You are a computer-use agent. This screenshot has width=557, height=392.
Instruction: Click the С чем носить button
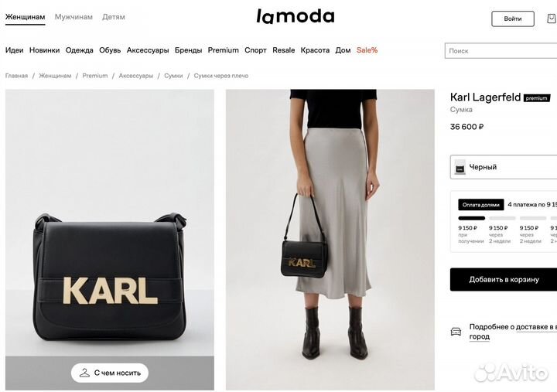click(110, 373)
